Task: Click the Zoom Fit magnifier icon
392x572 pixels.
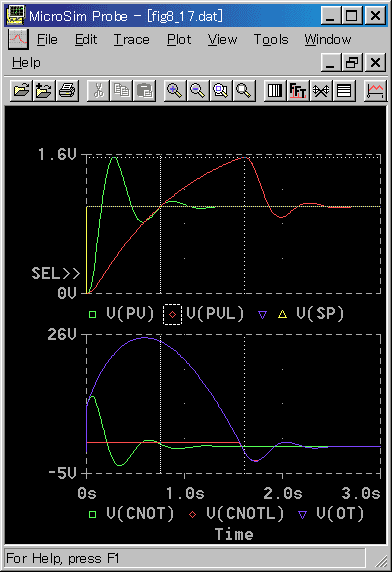Action: (243, 90)
